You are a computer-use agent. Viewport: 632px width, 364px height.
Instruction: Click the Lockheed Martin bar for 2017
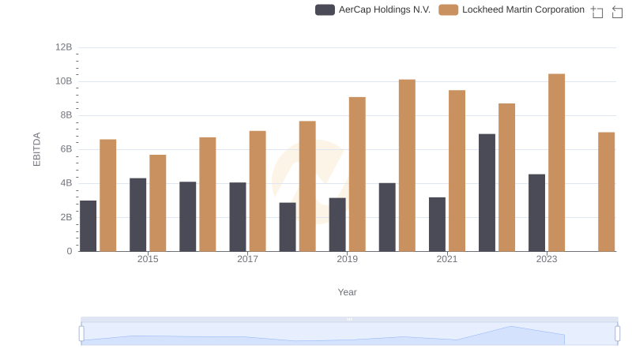(258, 191)
